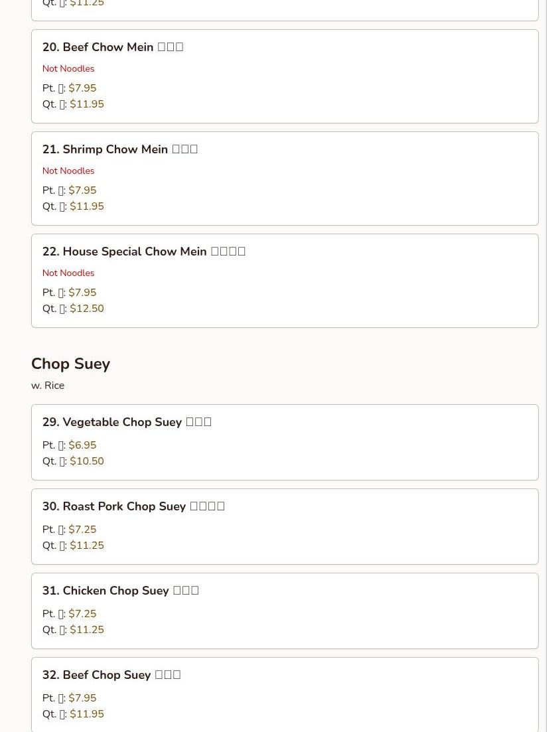Select Vegetable Chop Suey pint price $6.95
This screenshot has height=732, width=560.
(82, 445)
